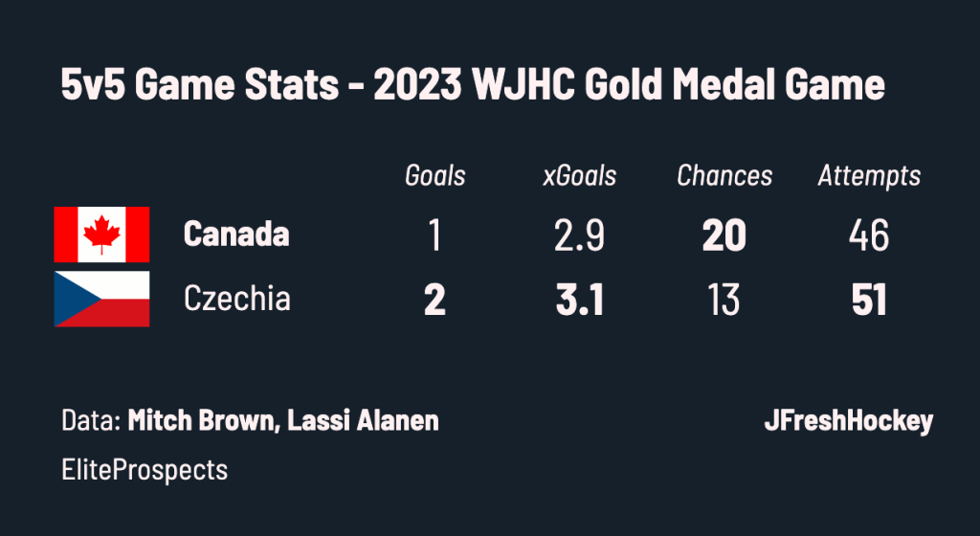Click the Canada flag icon
Screen dimensions: 980x536
tap(101, 234)
